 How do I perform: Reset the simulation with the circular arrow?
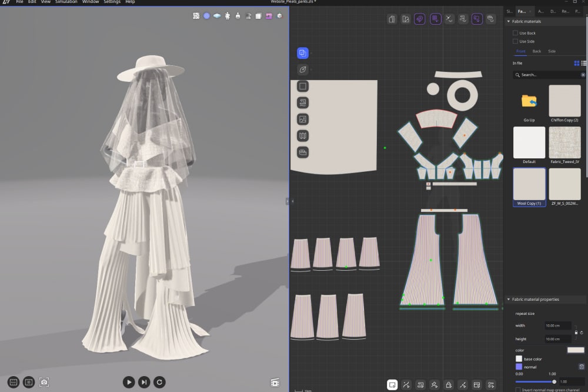coord(159,382)
